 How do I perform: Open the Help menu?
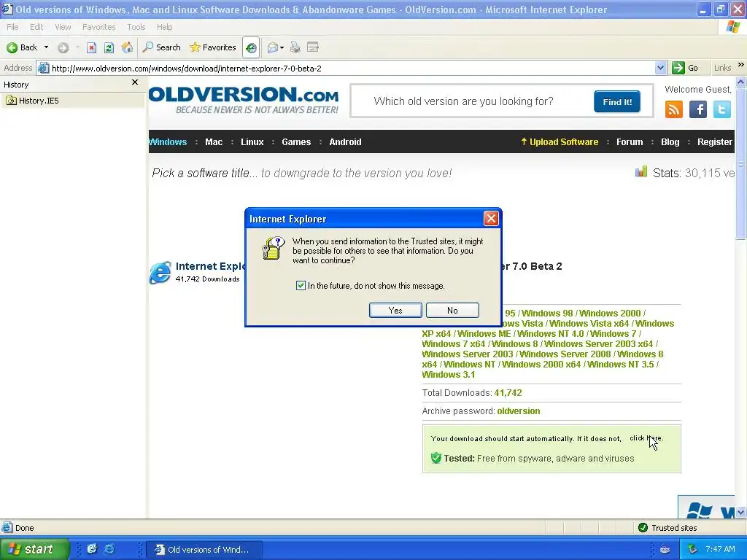[x=164, y=27]
